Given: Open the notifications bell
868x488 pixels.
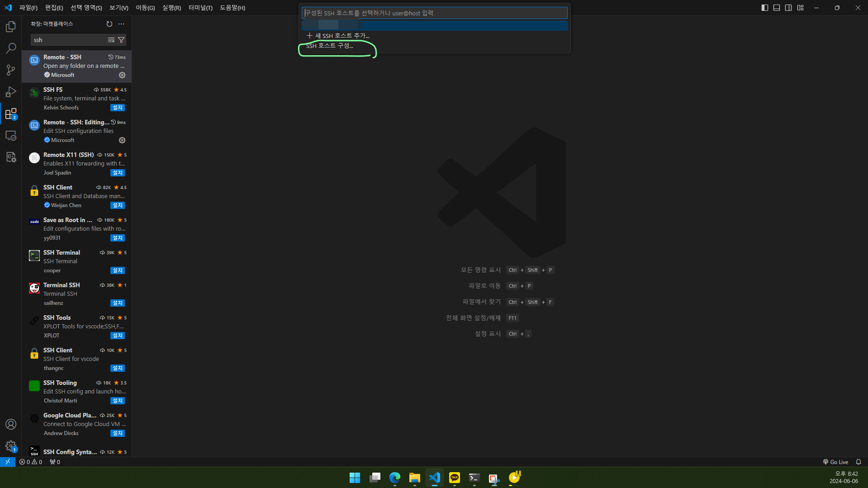Looking at the screenshot, I should 859,462.
